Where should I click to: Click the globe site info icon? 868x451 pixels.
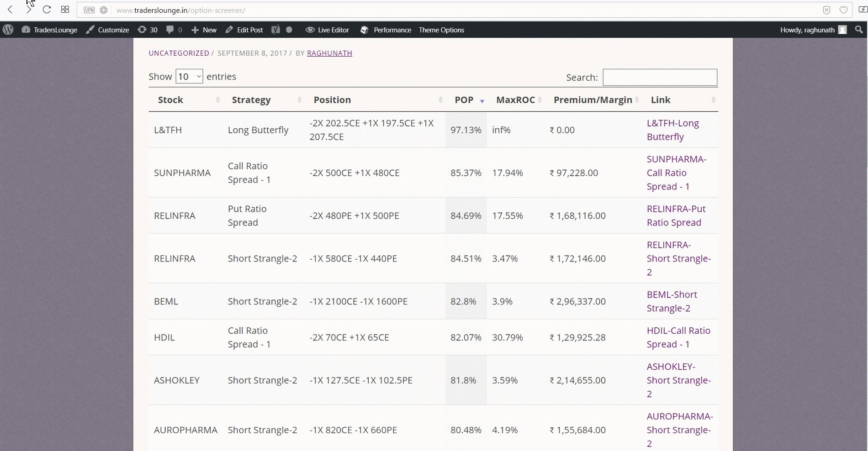click(104, 10)
